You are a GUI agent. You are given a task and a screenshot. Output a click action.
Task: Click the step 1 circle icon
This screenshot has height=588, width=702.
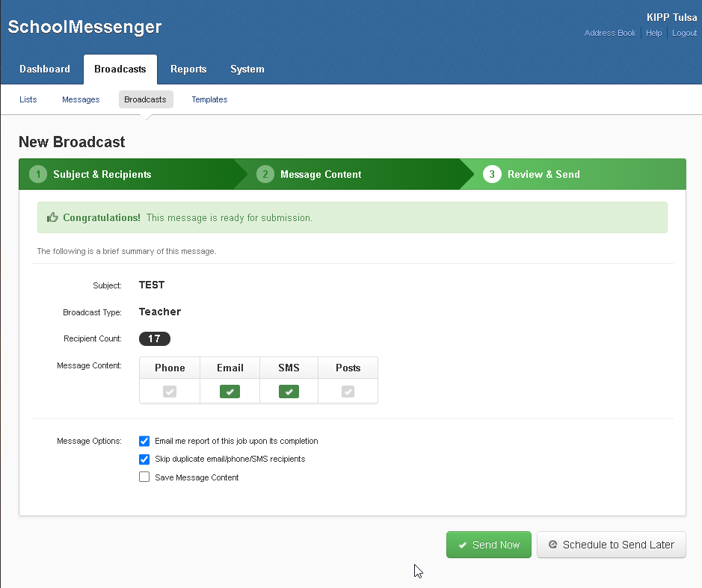(x=37, y=174)
